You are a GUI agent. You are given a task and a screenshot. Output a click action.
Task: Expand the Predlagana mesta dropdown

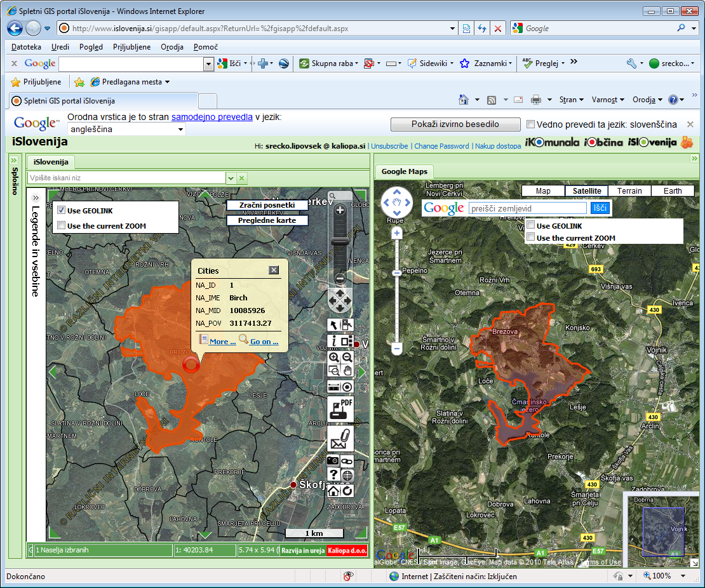click(167, 82)
